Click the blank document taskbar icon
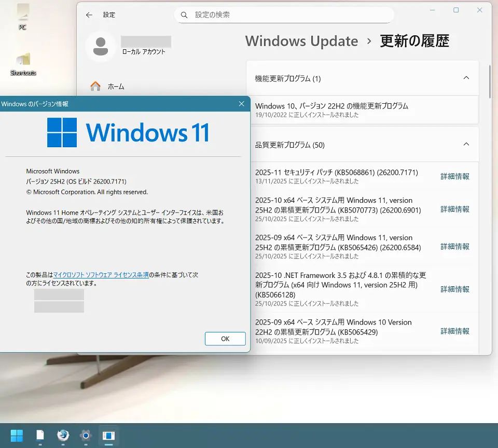 [x=40, y=435]
